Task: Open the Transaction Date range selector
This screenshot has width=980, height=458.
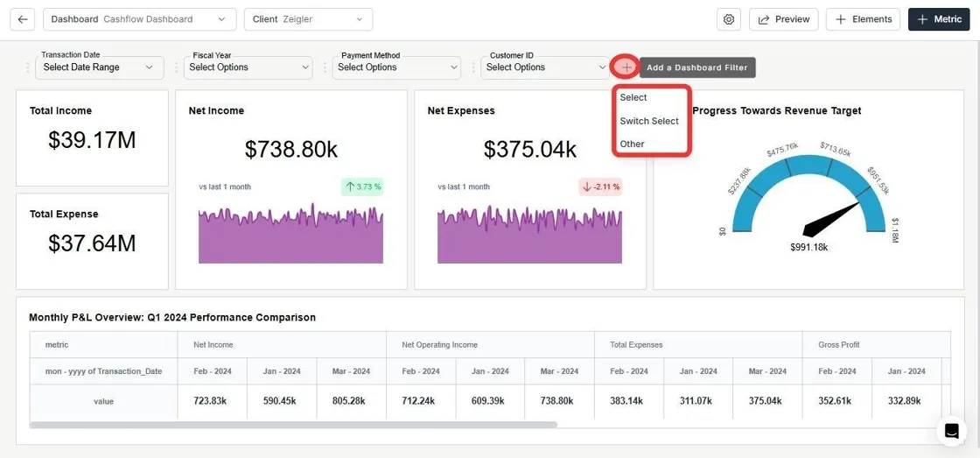Action: (100, 67)
